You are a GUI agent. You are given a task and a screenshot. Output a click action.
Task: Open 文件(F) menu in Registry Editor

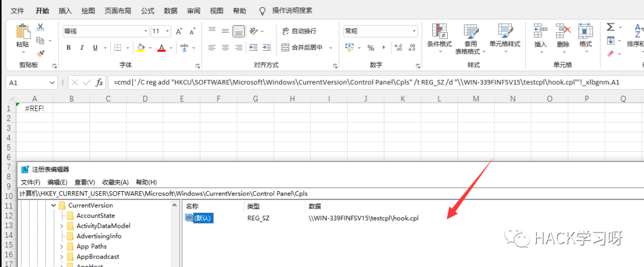(31, 182)
